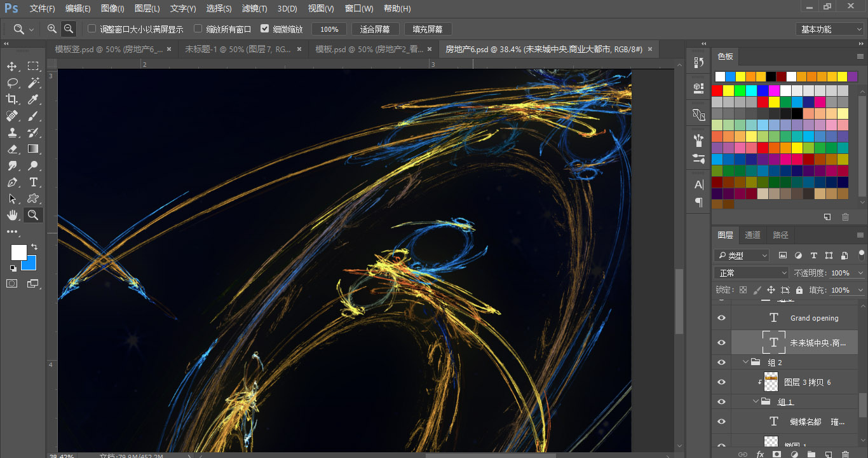The width and height of the screenshot is (868, 458).
Task: Hide the Grand opening layer
Action: coord(721,318)
